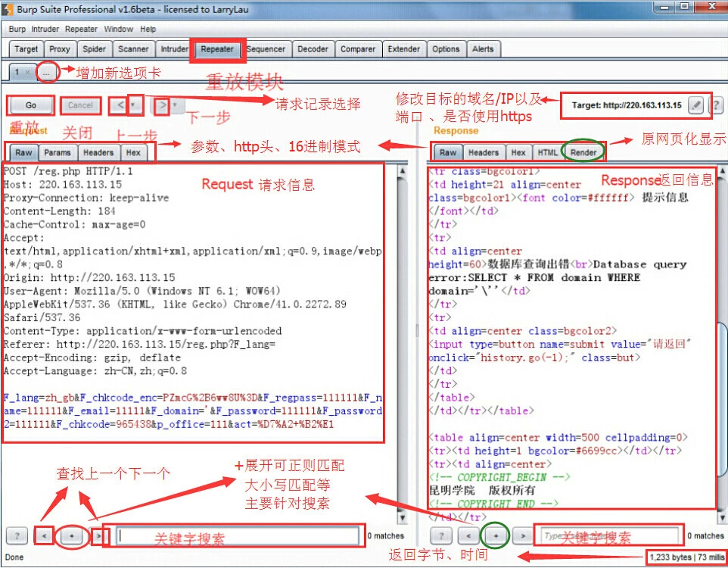Expand the next-request history dropdown arrow
This screenshot has height=568, width=728.
pyautogui.click(x=176, y=105)
